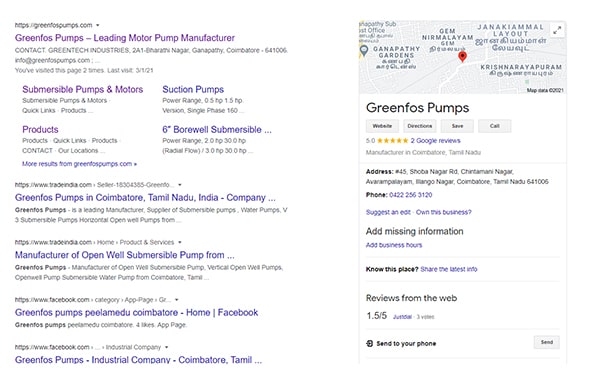Click the Directions button

[420, 126]
